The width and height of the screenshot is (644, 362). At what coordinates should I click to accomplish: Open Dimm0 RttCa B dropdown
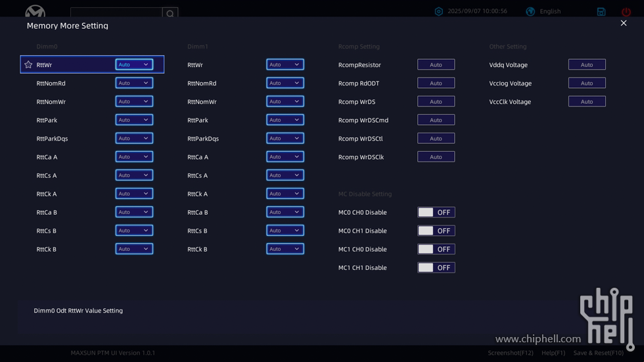pyautogui.click(x=134, y=212)
